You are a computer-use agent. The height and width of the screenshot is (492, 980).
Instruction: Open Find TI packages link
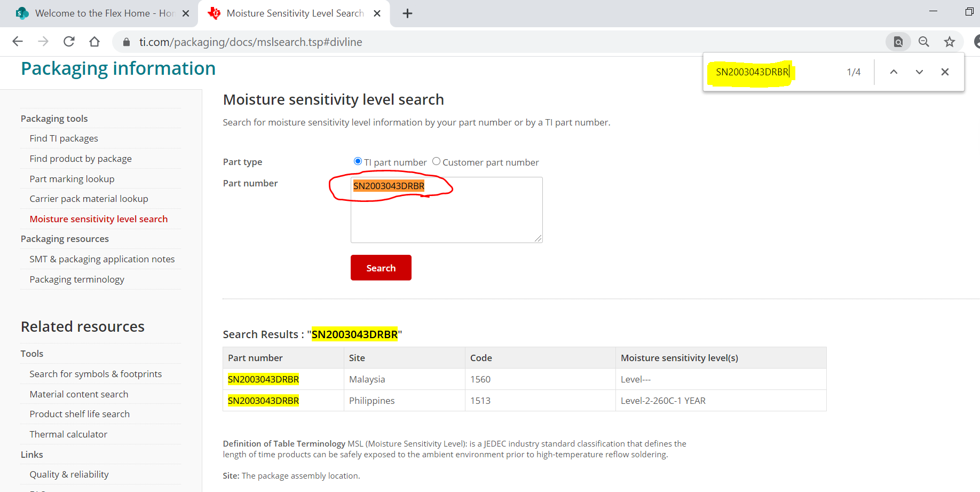pyautogui.click(x=64, y=138)
